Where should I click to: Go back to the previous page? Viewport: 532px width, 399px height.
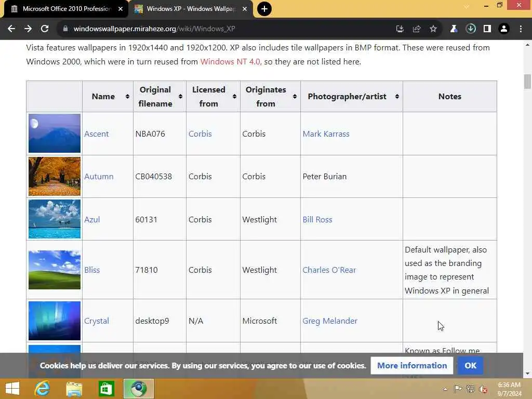[11, 29]
